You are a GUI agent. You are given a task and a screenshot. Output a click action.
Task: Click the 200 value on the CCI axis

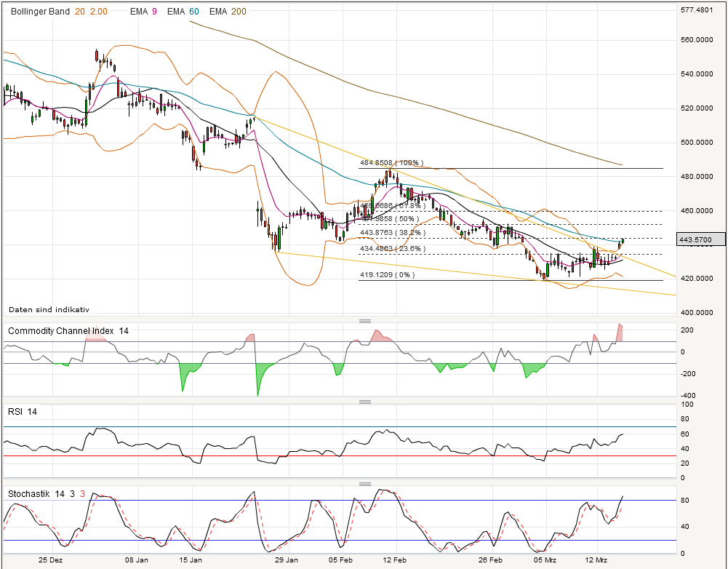coord(687,330)
